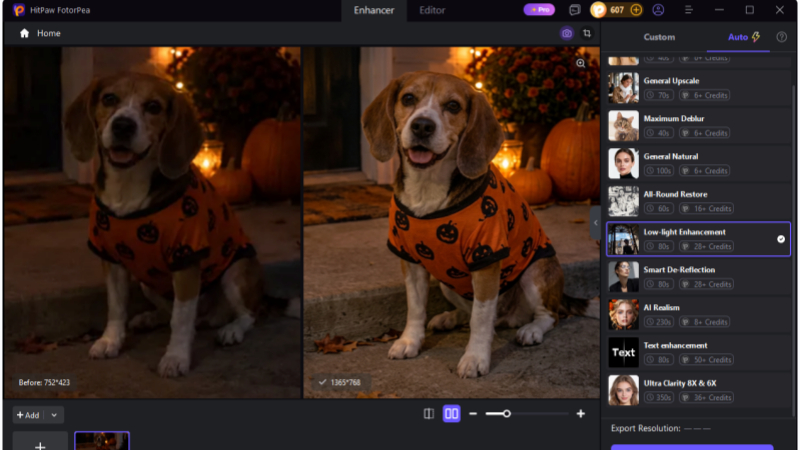800x450 pixels.
Task: Click the camera snapshot icon
Action: (566, 34)
